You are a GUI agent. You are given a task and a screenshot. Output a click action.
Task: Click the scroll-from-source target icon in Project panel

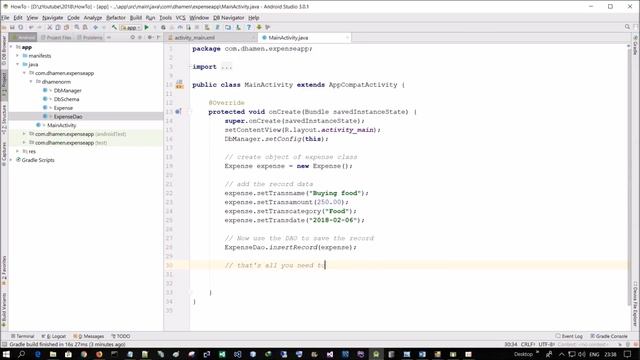[x=133, y=37]
